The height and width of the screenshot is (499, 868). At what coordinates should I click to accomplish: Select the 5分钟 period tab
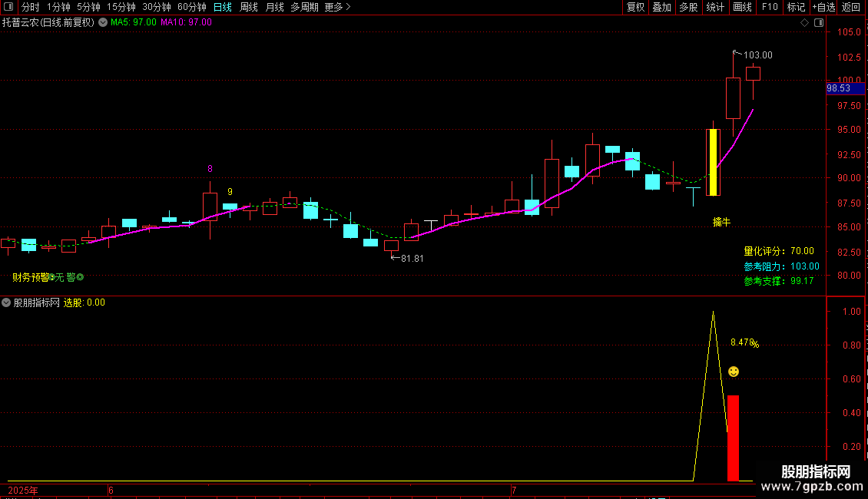pos(88,7)
